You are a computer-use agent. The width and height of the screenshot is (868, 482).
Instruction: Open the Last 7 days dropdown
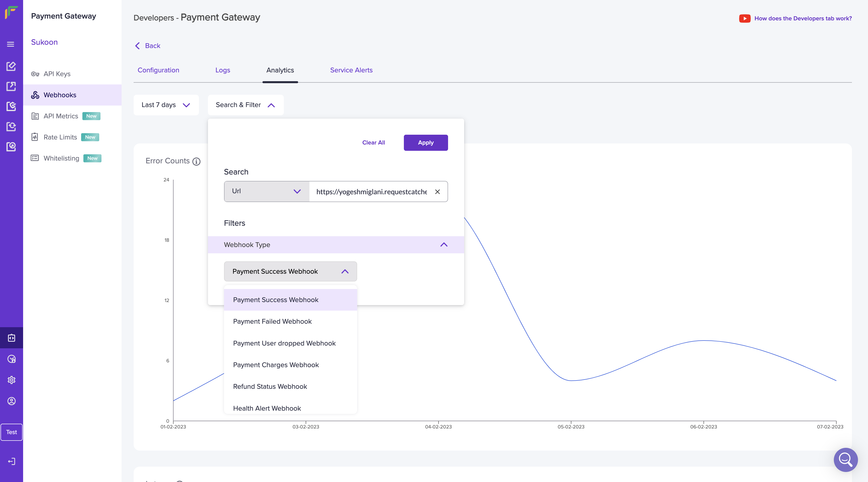coord(166,105)
